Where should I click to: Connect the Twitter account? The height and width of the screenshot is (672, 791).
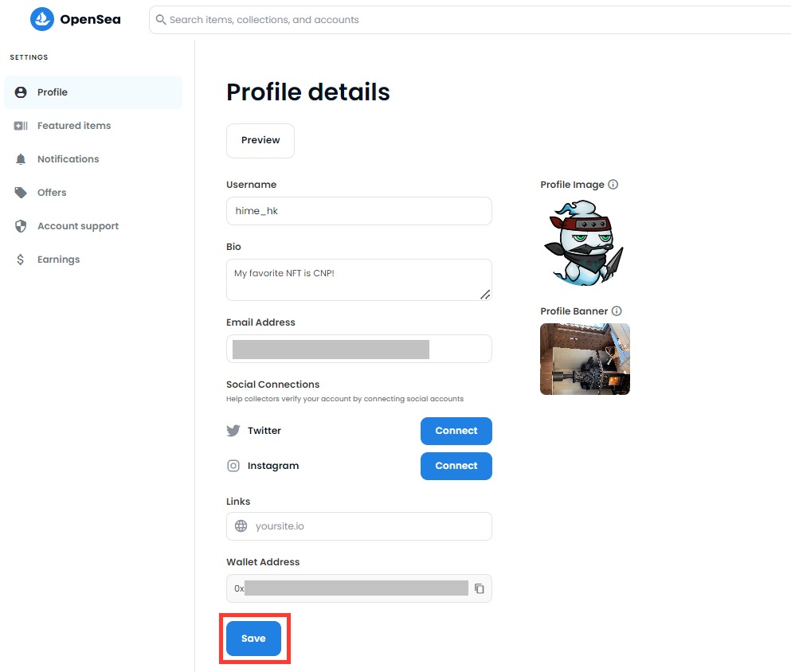pos(456,431)
